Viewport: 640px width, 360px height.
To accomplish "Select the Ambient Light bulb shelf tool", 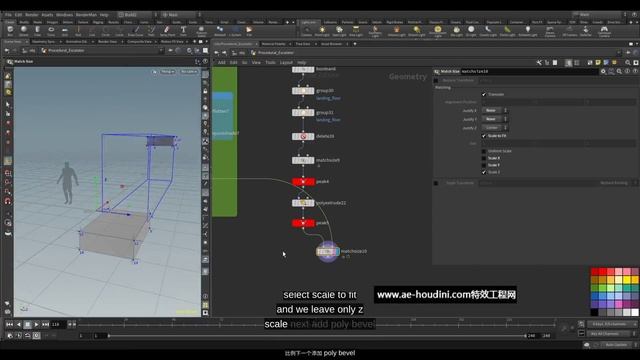I will tap(528, 31).
